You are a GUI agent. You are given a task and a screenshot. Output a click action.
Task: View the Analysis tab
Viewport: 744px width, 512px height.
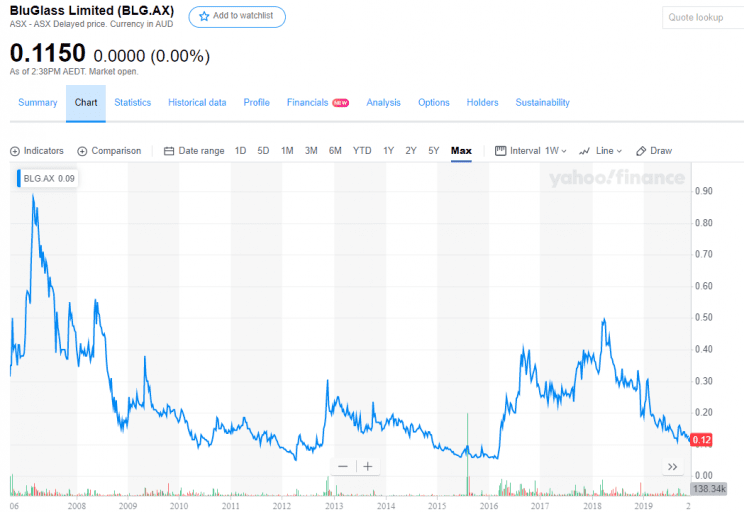[383, 102]
